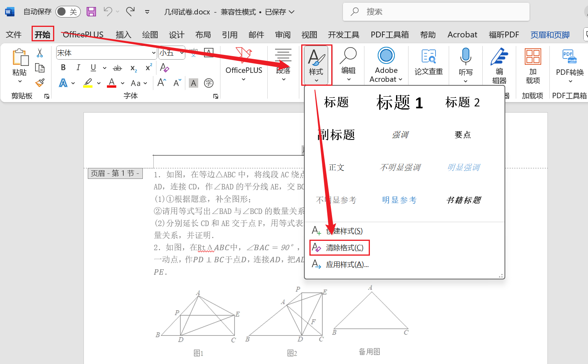This screenshot has height=364, width=588.
Task: Switch to the 插入 Insert tab
Action: (x=123, y=35)
